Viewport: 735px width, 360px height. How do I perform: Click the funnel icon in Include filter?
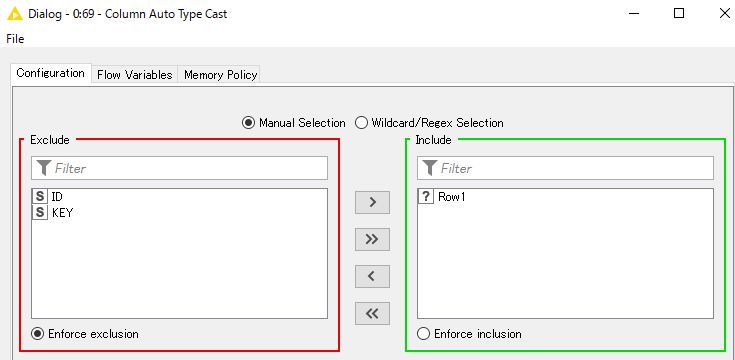[x=429, y=168]
